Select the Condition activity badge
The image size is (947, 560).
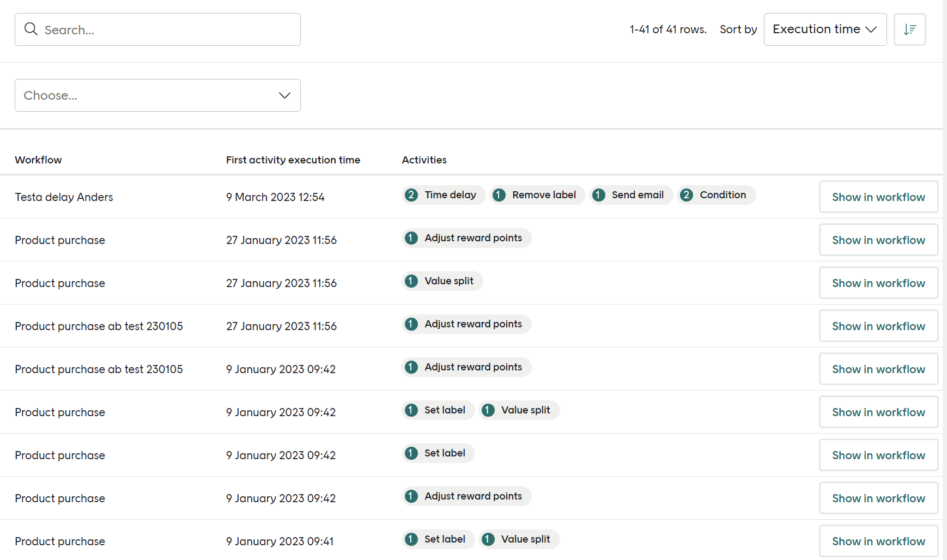coord(716,194)
